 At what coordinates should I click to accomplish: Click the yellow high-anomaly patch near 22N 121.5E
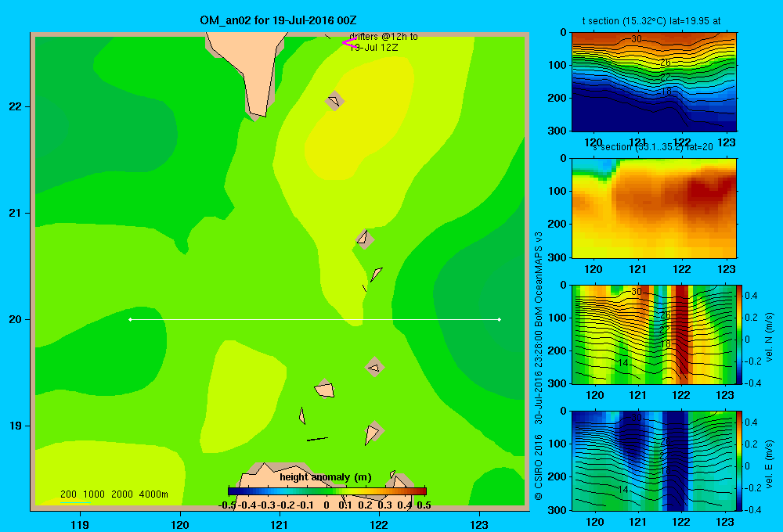click(359, 117)
